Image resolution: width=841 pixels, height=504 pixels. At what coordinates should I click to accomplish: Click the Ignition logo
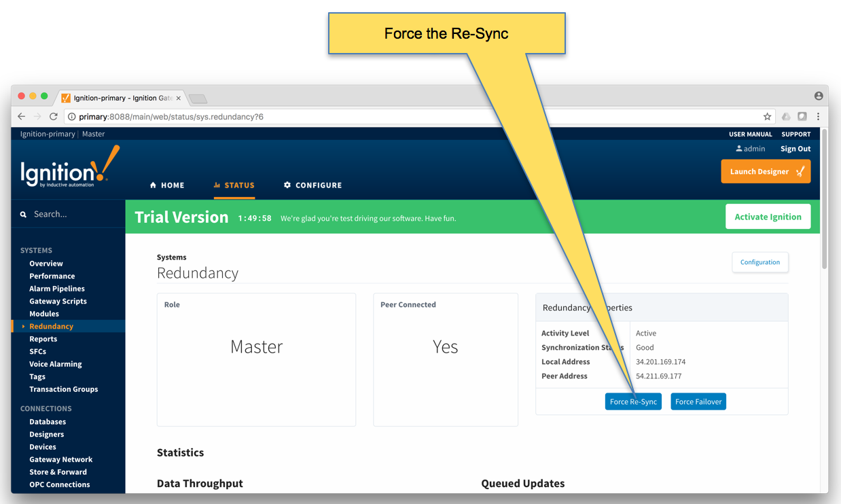pyautogui.click(x=69, y=167)
